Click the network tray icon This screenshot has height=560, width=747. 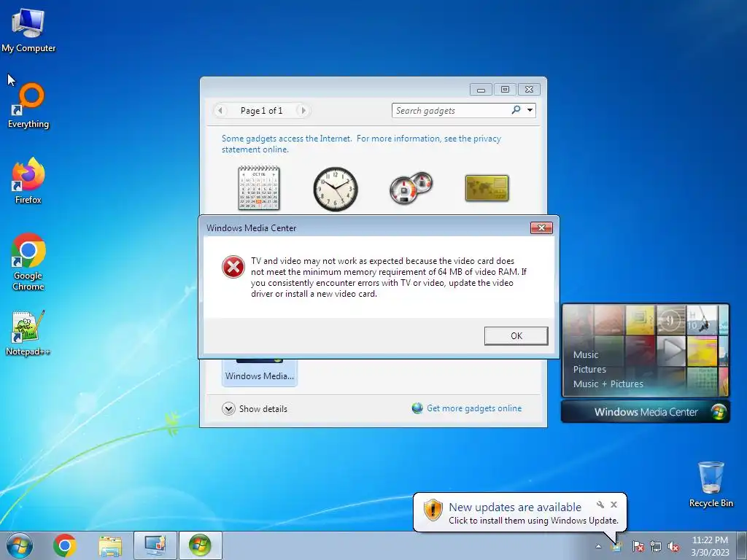[x=656, y=547]
